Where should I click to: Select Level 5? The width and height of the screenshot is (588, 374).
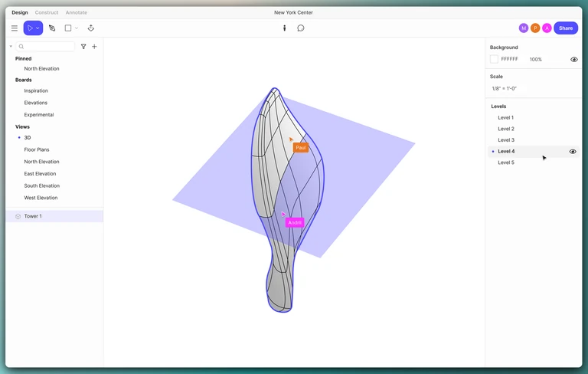[x=506, y=162]
